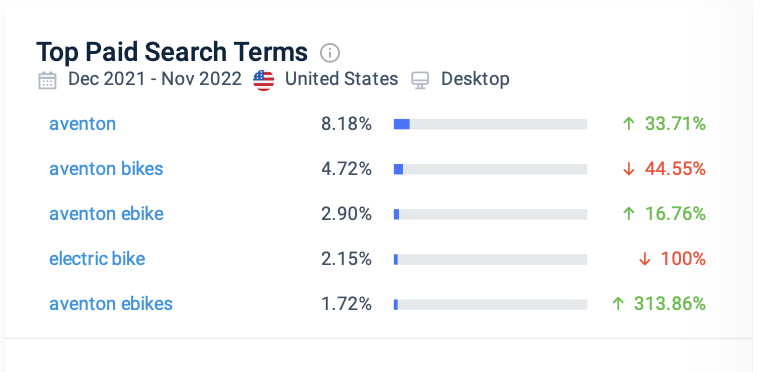Open the aventon ebike keyword link
Screen dimensions: 760x372
coord(106,214)
